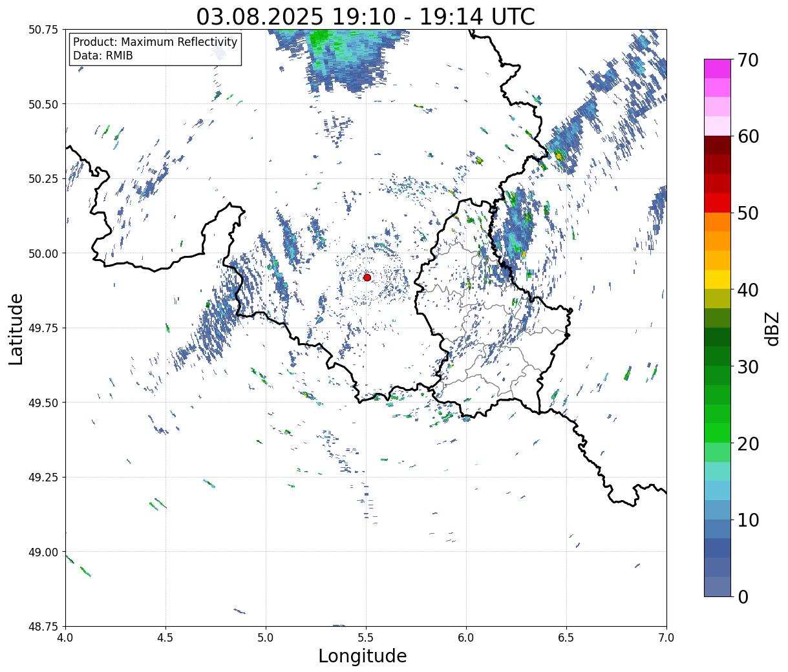The image size is (788, 672).
Task: Click the Longitude axis label
Action: (363, 656)
